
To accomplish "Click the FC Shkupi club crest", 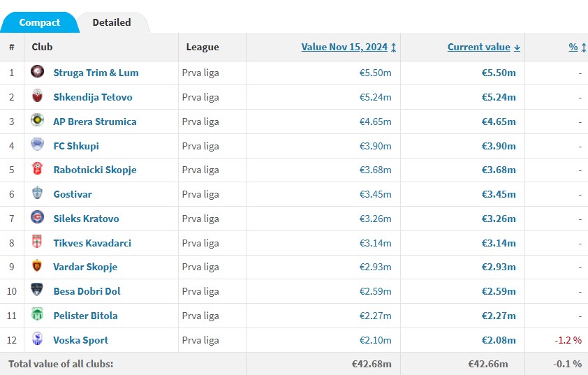I will coord(37,145).
